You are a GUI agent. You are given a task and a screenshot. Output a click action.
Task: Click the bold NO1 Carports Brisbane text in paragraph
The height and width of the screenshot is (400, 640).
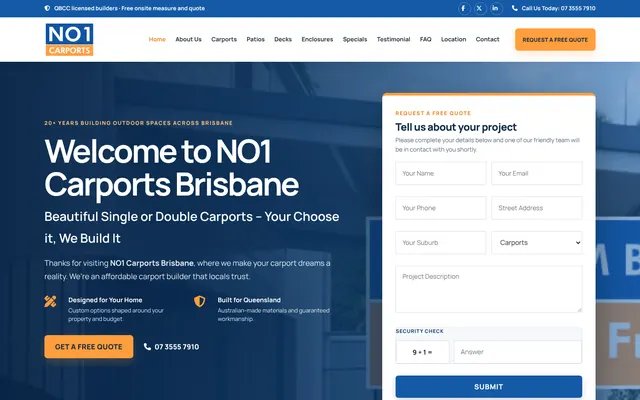[x=152, y=263]
